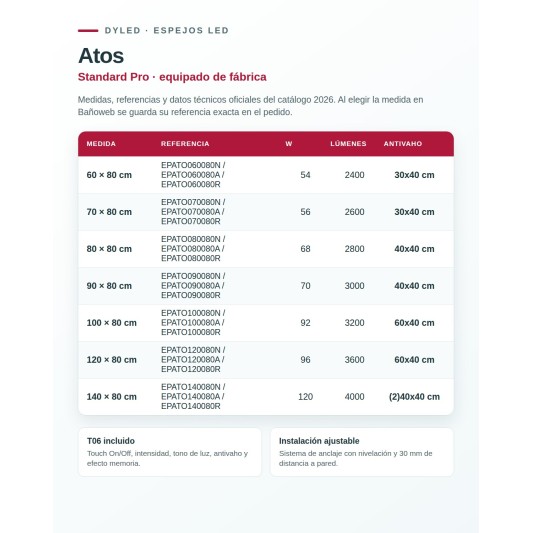533x533 pixels.
Task: Open the Instalación ajustable card
Action: [362, 452]
